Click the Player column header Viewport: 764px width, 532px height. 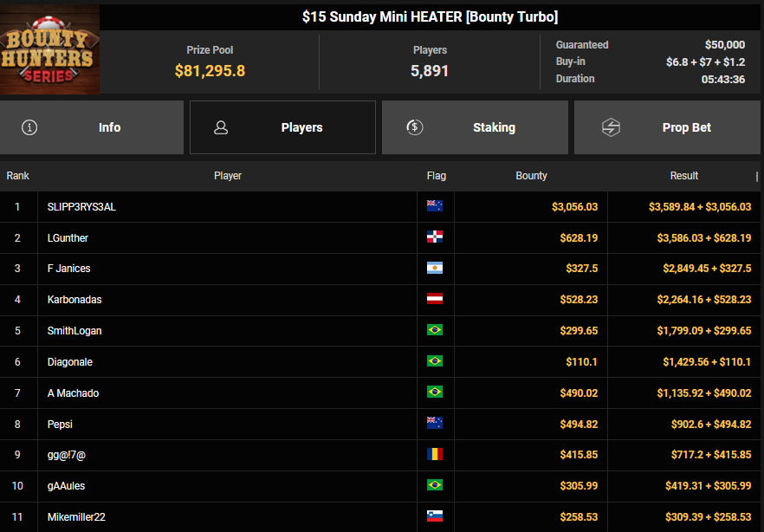pyautogui.click(x=228, y=176)
